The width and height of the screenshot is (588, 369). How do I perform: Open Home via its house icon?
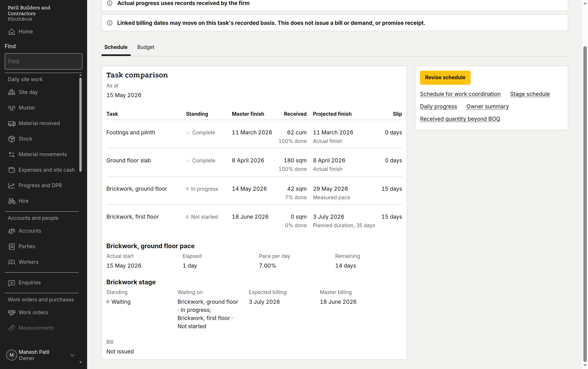pyautogui.click(x=11, y=32)
